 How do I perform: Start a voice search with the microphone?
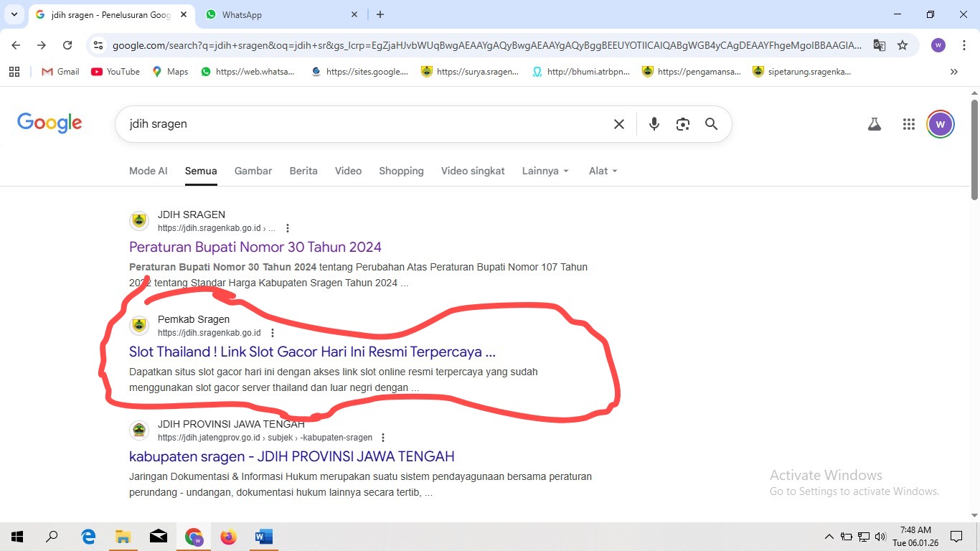tap(654, 123)
